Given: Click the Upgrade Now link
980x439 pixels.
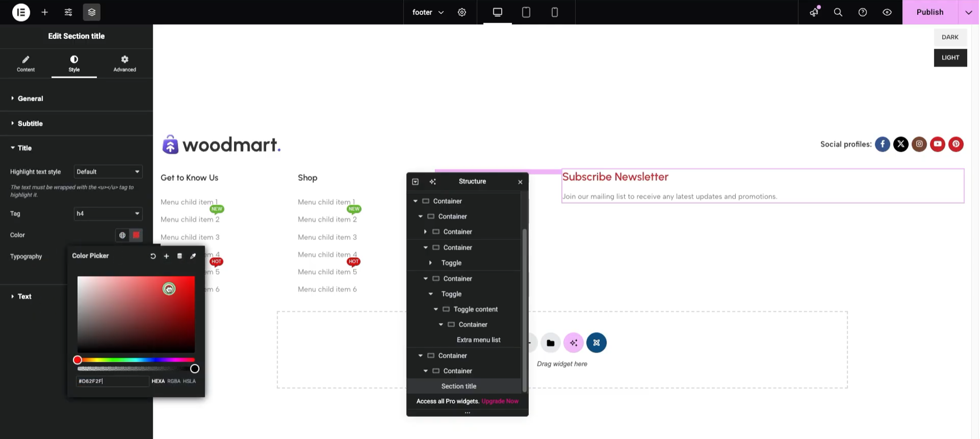Looking at the screenshot, I should [x=500, y=401].
